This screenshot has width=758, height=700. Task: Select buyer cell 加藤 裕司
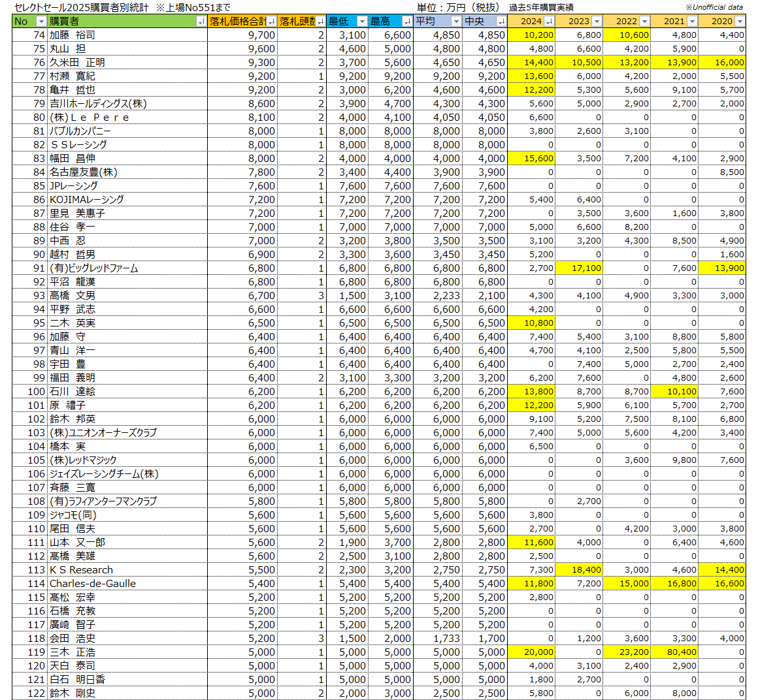point(127,35)
